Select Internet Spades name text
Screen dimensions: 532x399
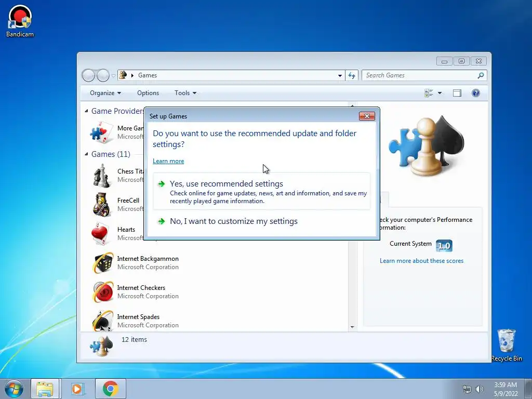coord(138,317)
